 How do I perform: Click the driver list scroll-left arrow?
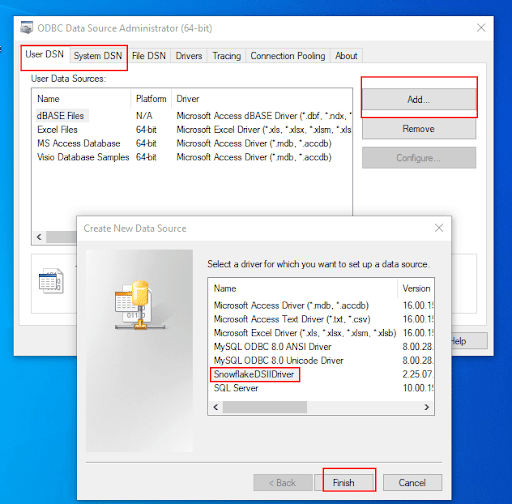(216, 407)
